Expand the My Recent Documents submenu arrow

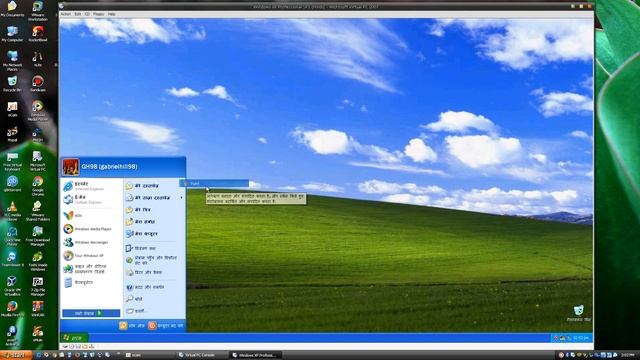click(x=182, y=198)
